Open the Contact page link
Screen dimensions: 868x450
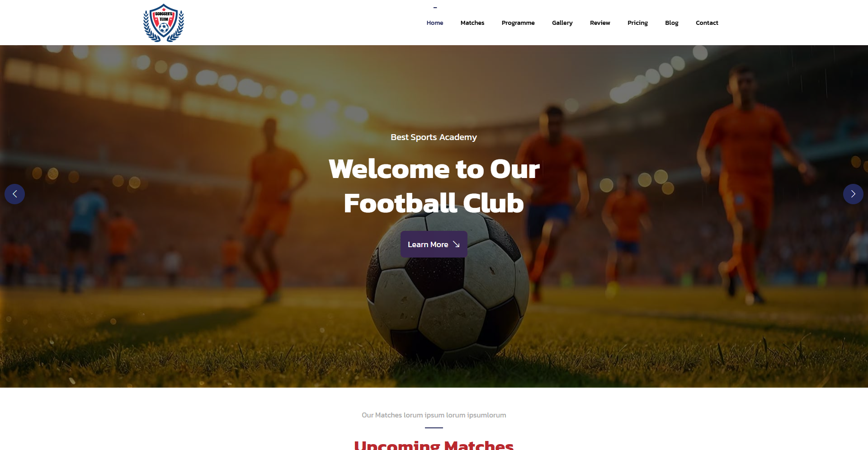[707, 23]
